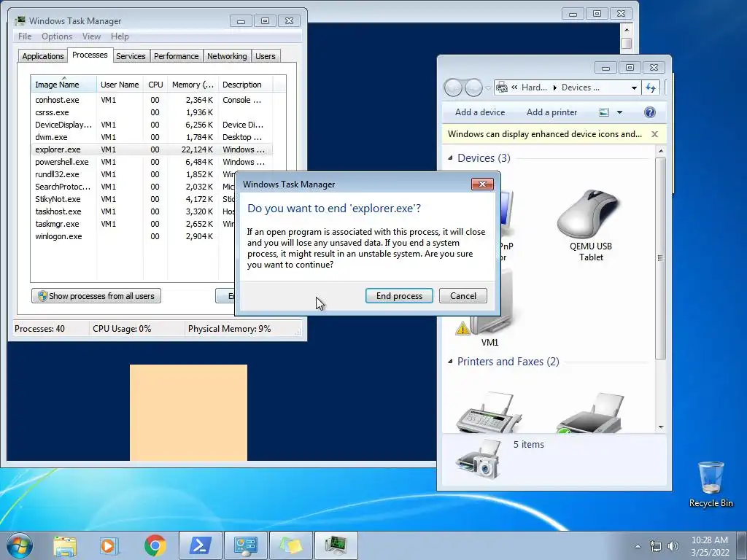Select the default printer with green check

click(x=591, y=413)
